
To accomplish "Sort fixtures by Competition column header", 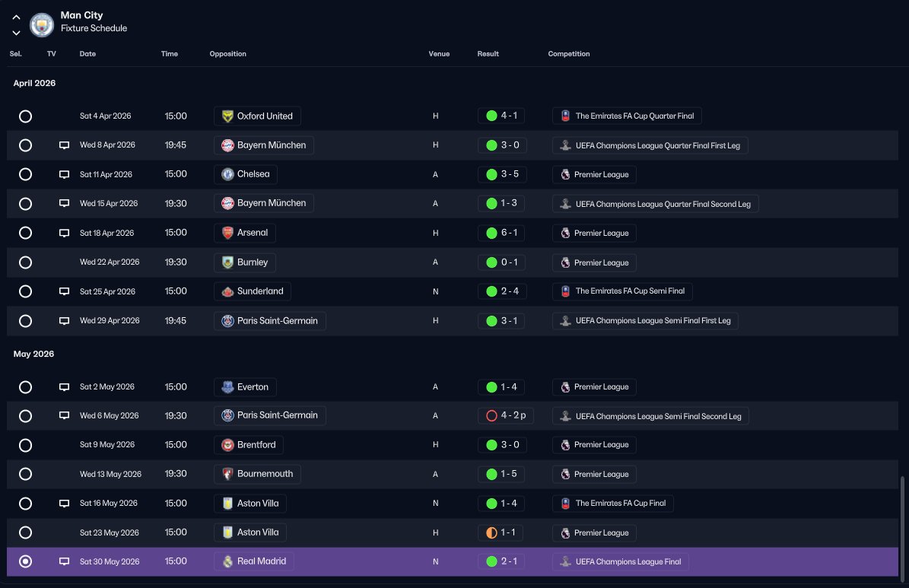I will [x=569, y=54].
